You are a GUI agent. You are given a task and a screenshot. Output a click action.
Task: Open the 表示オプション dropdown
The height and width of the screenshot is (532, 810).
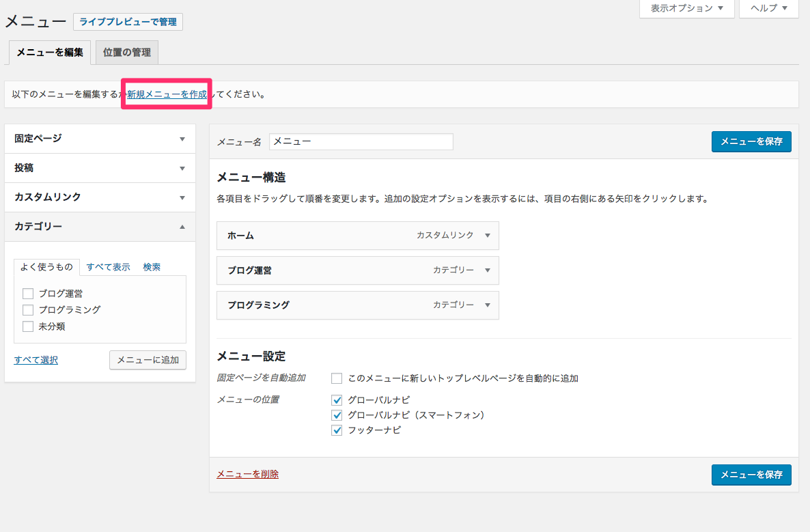(x=686, y=8)
